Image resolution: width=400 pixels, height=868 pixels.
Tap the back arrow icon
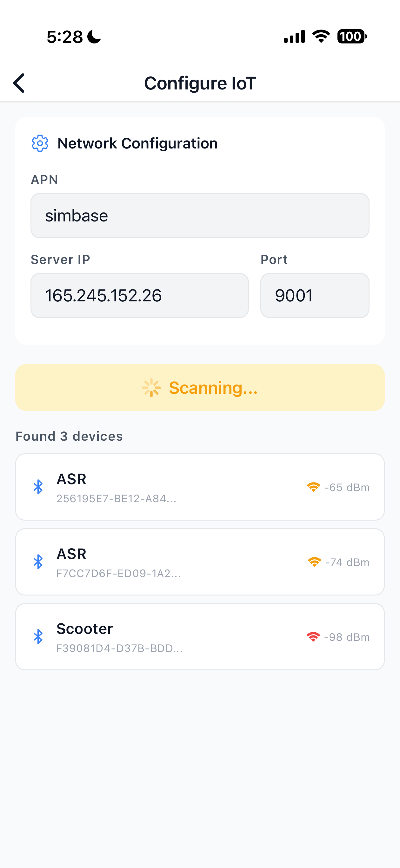tap(19, 83)
